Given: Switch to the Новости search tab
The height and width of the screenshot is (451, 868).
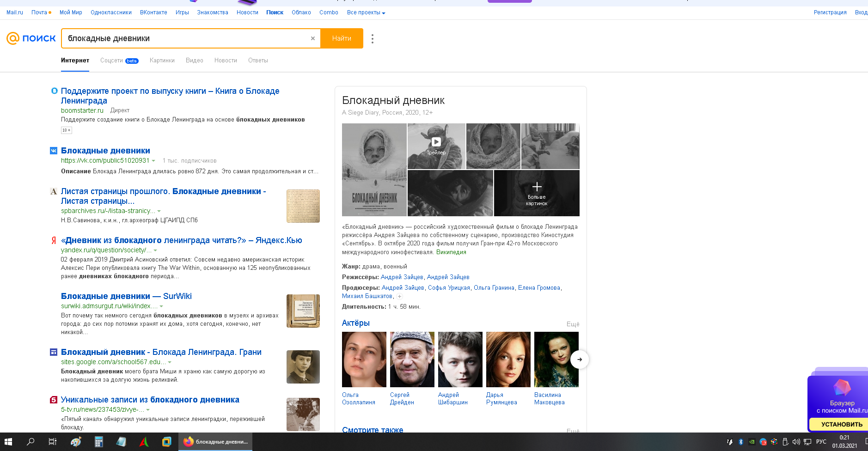Looking at the screenshot, I should [226, 61].
